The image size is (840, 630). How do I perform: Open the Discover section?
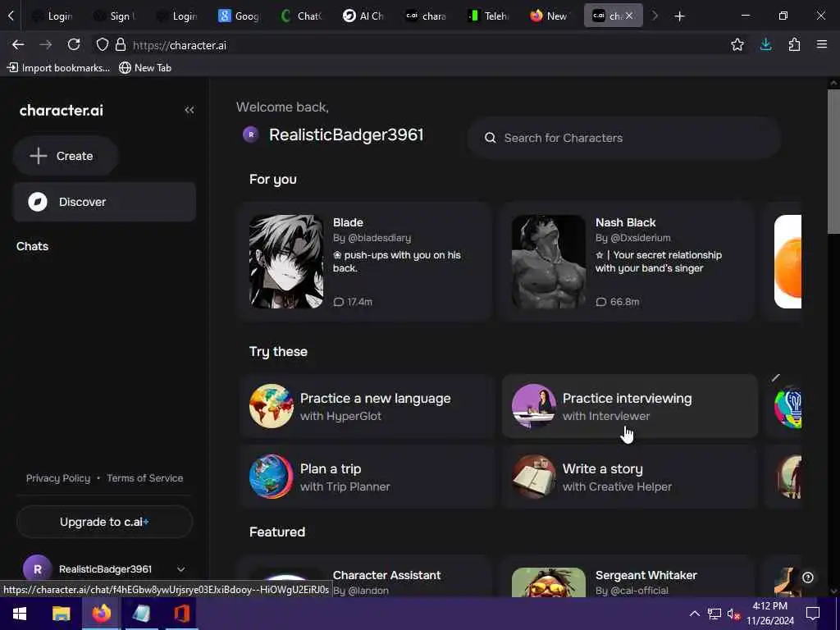point(104,202)
